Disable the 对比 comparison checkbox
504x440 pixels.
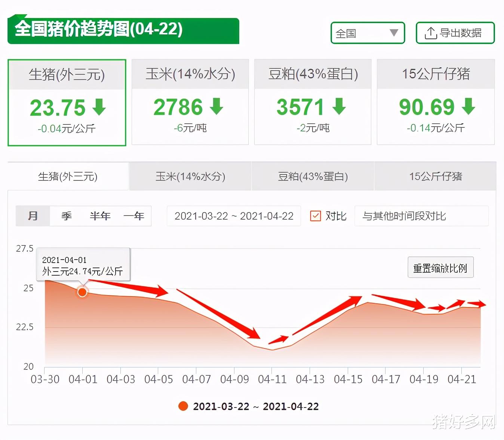(316, 216)
